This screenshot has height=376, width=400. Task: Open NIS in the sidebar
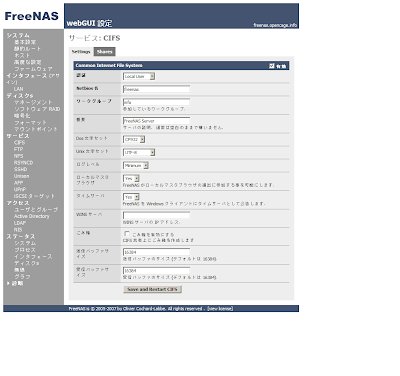tap(18, 230)
